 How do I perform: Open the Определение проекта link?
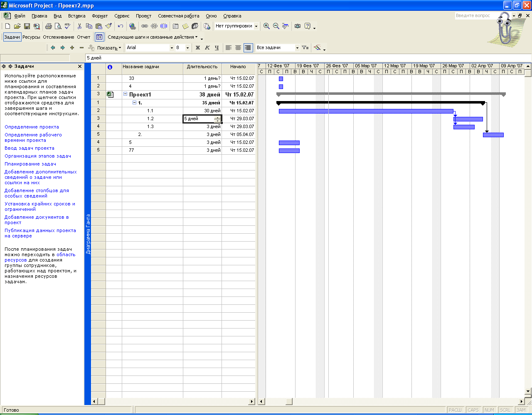pos(32,127)
